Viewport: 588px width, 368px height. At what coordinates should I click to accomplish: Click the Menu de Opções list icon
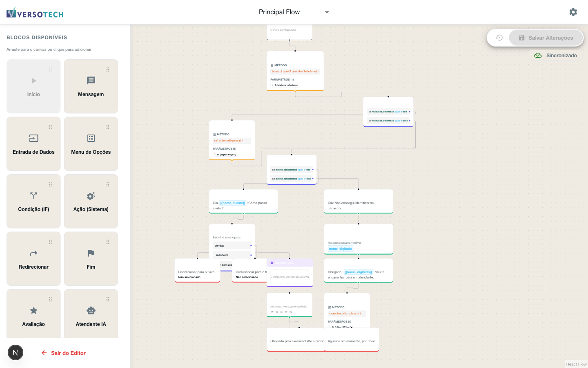point(90,138)
